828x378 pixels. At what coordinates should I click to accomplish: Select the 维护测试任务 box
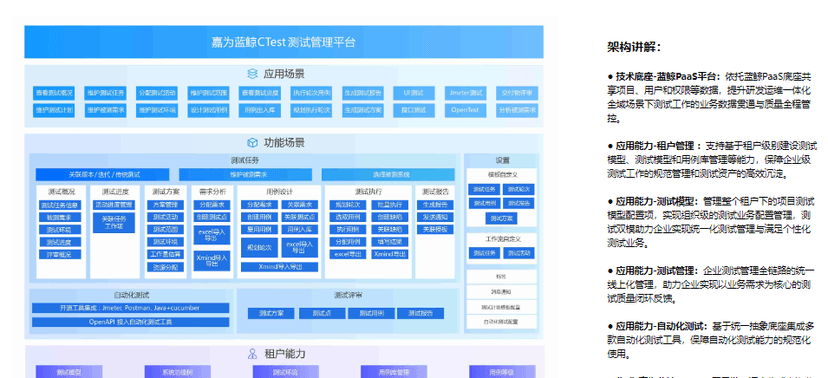coord(106,93)
